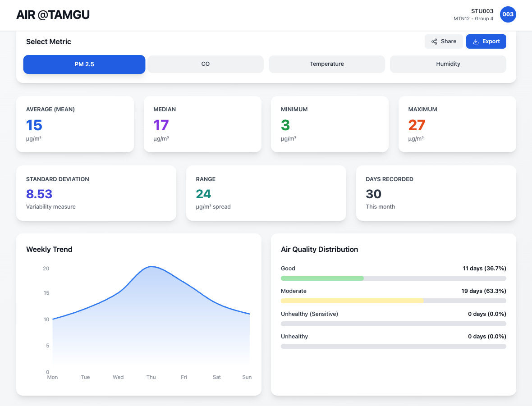The width and height of the screenshot is (532, 406).
Task: Open the Standard Deviation card
Action: 96,193
